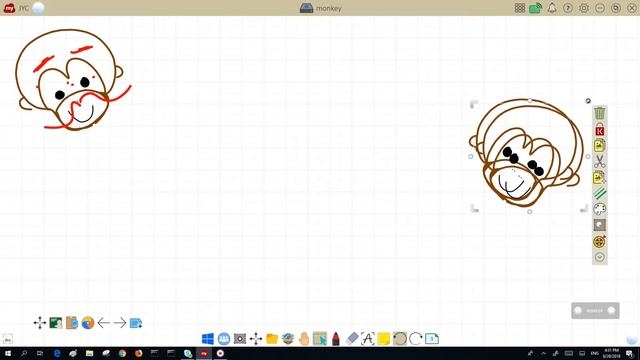Launch the screen capture camera tool

tap(240, 339)
